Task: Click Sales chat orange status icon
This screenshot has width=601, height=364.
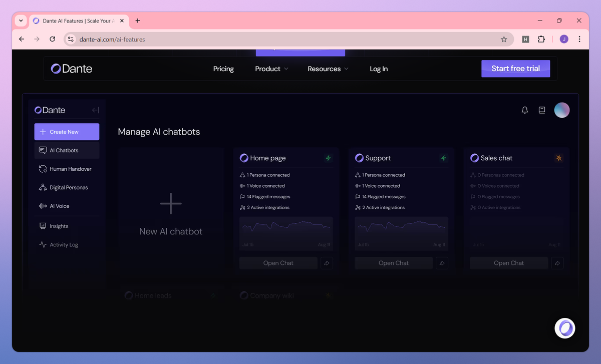Action: click(x=559, y=158)
